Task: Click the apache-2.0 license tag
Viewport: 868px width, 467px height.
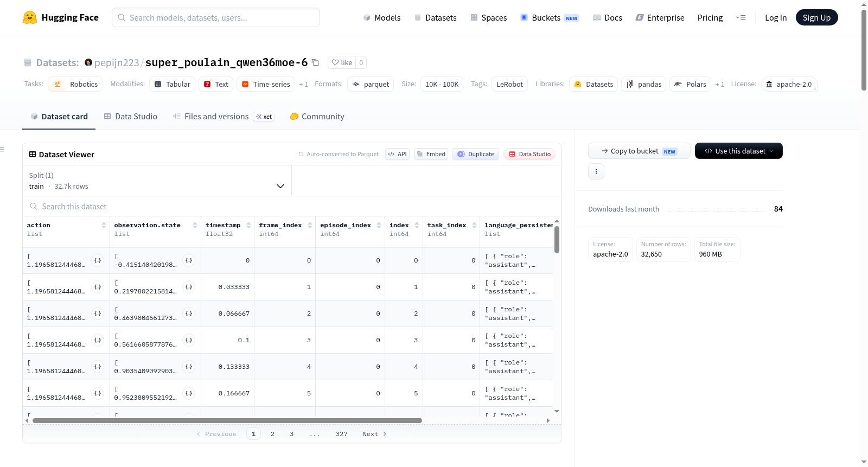Action: [x=789, y=84]
